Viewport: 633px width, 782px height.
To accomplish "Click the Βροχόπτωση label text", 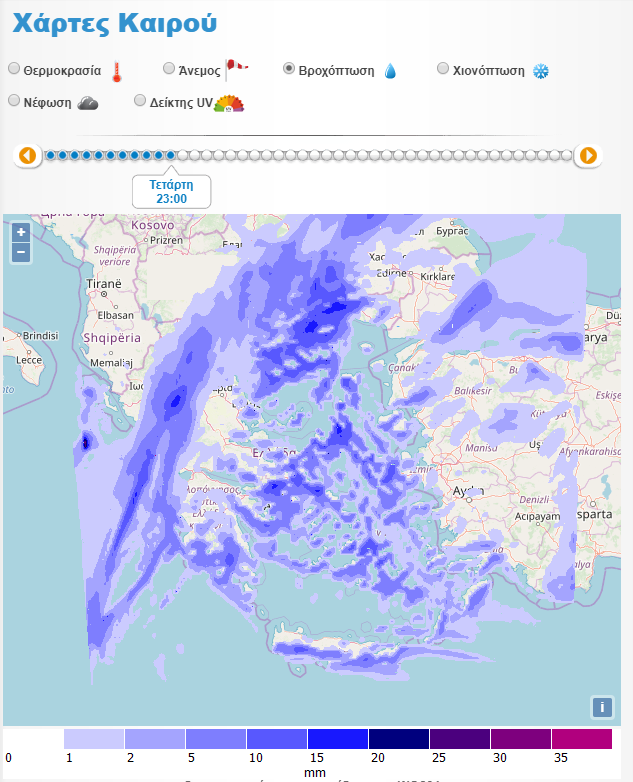I will (336, 71).
